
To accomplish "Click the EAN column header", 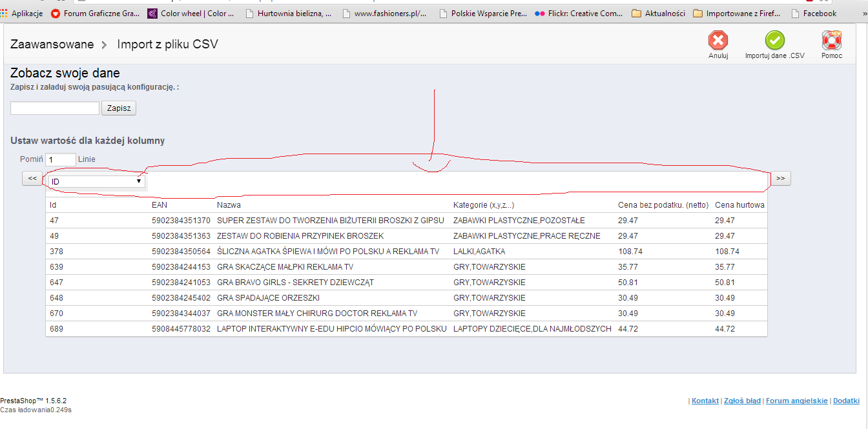I will (159, 205).
